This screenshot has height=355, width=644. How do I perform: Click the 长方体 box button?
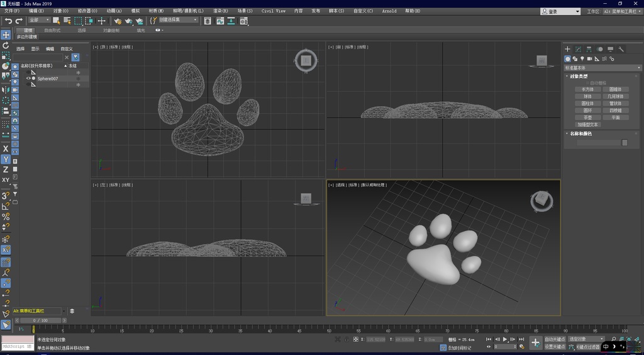point(588,89)
